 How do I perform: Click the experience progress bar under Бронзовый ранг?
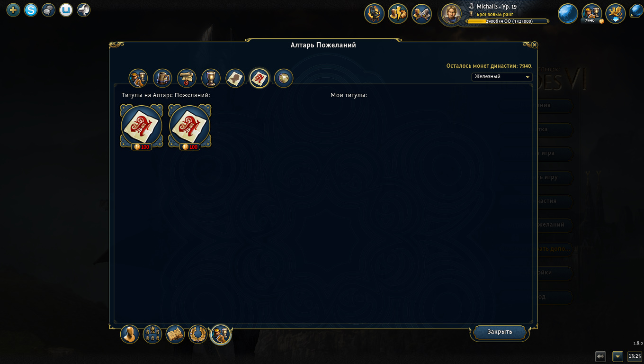pos(508,21)
